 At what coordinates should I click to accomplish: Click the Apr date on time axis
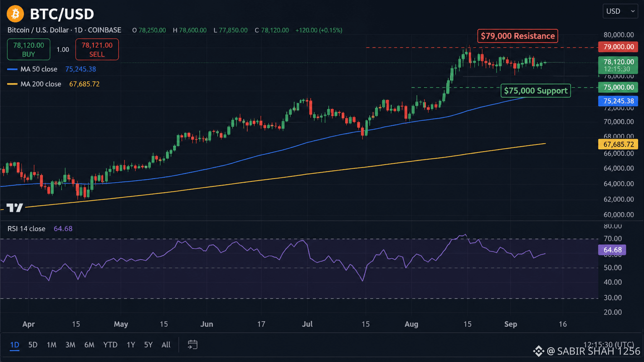(29, 324)
